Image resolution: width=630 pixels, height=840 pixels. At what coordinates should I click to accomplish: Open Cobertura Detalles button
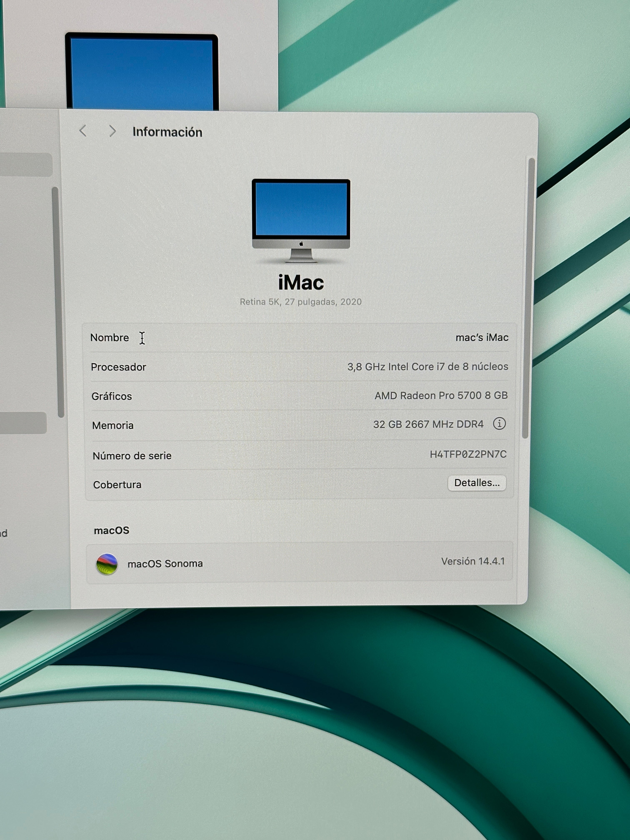pos(477,483)
